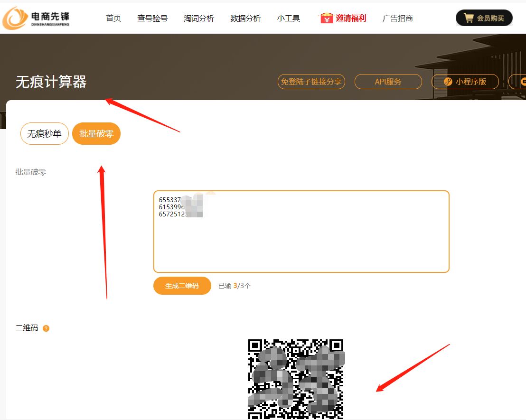Click the mini-program icon in 小程序版
Screen dimensions: 526x420
pyautogui.click(x=448, y=82)
